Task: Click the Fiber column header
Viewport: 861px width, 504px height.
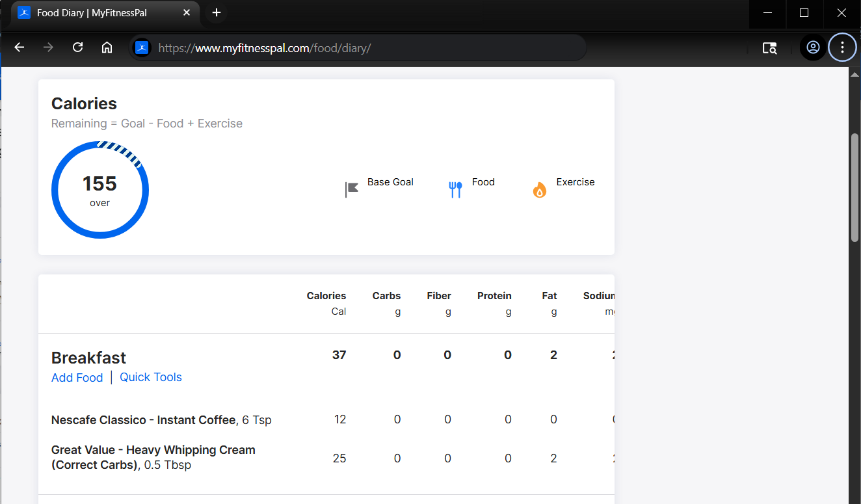Action: [439, 296]
